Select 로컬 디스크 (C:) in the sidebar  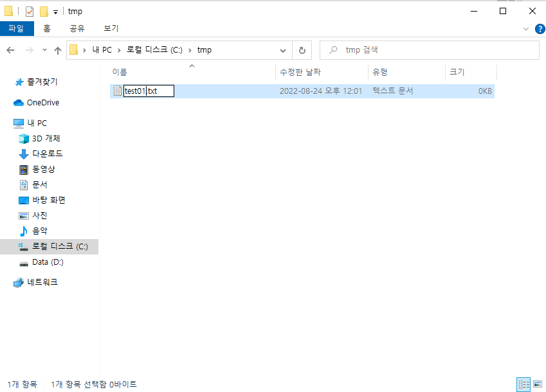point(60,247)
